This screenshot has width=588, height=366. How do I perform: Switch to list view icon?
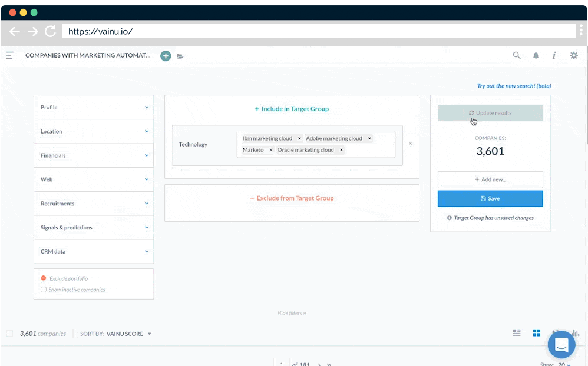517,333
